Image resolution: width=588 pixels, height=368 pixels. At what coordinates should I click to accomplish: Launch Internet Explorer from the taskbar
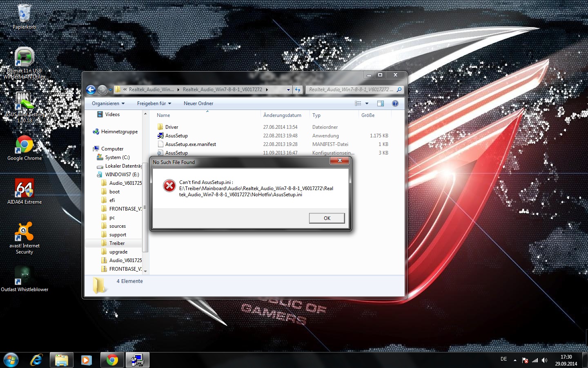[x=36, y=360]
